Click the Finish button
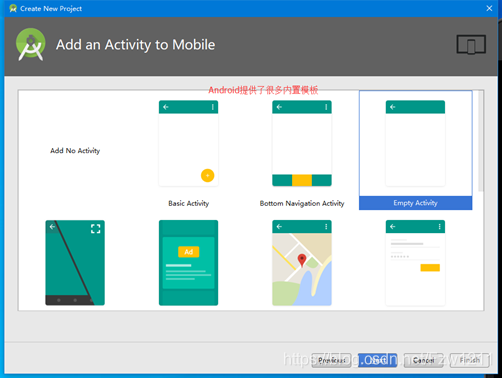 (469, 360)
